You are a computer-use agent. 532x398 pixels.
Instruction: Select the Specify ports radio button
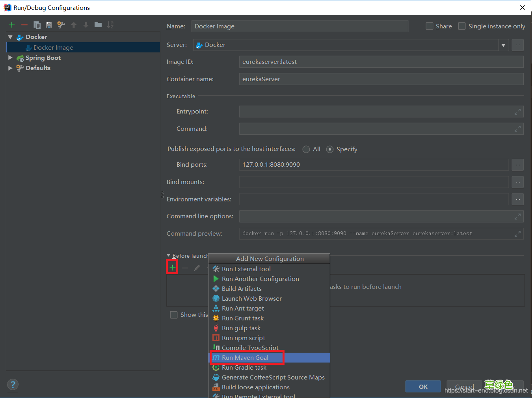330,149
